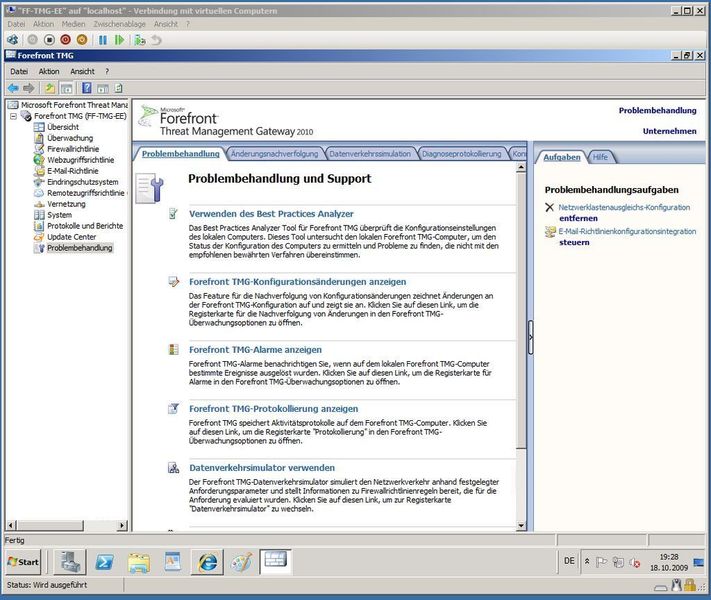Click the Alarme anzeigen icon

point(173,349)
